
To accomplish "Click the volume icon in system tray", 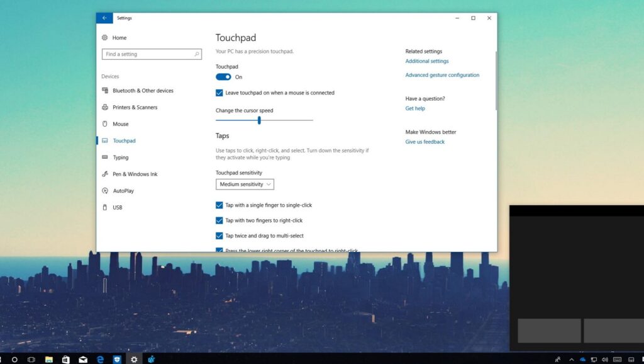I will (605, 360).
